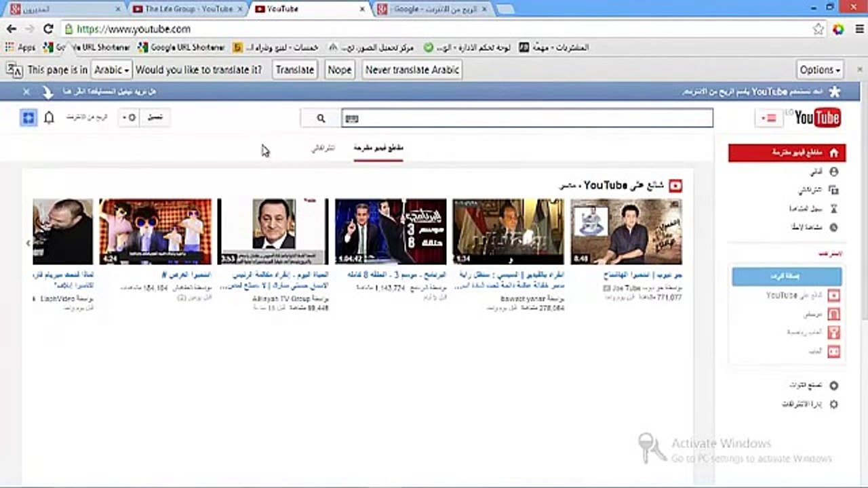The height and width of the screenshot is (488, 868).
Task: Open the 1:04:42 program episode thumbnail
Action: pos(391,231)
